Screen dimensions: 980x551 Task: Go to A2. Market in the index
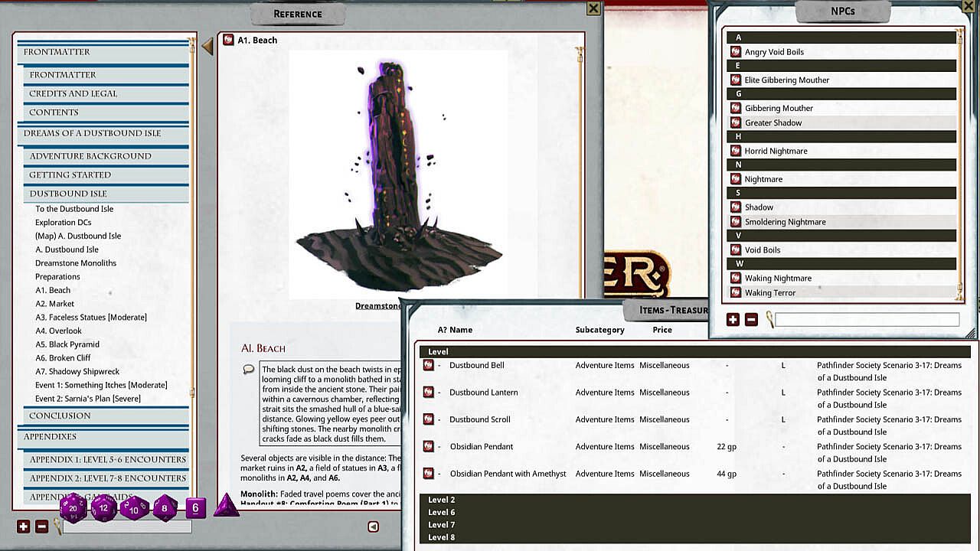pos(54,304)
